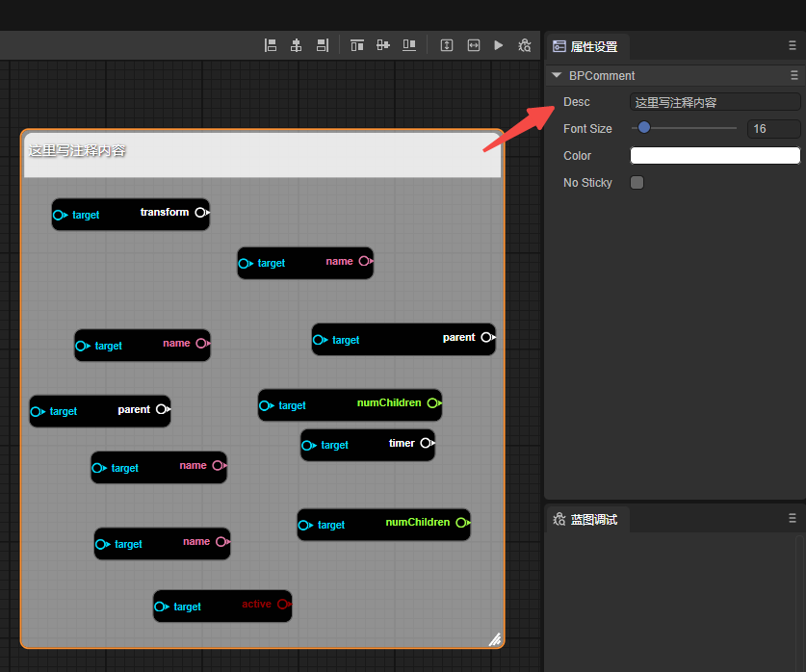The height and width of the screenshot is (672, 806).
Task: Click the align horizontal center icon
Action: click(297, 45)
